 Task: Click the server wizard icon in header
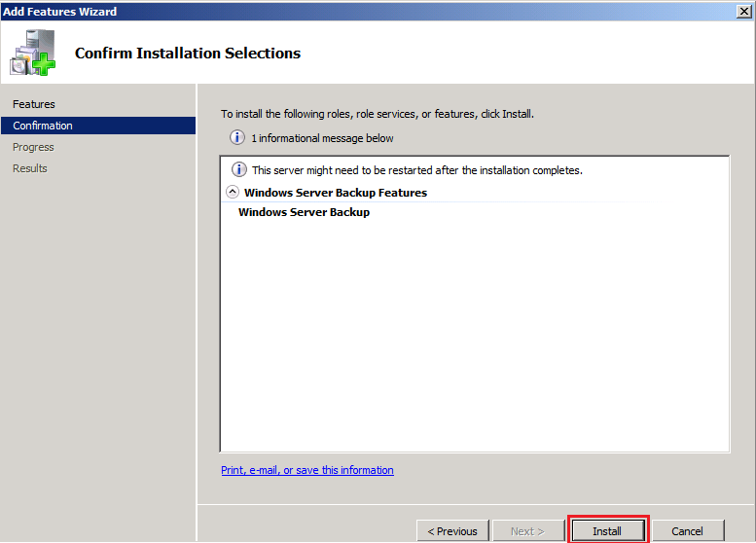(x=32, y=53)
